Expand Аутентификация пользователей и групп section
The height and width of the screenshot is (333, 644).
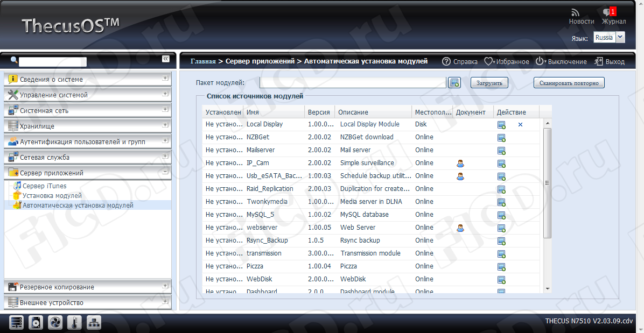pyautogui.click(x=165, y=140)
